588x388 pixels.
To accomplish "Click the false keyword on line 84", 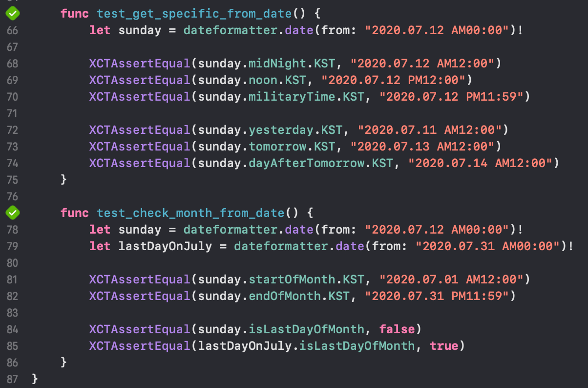I will [397, 329].
